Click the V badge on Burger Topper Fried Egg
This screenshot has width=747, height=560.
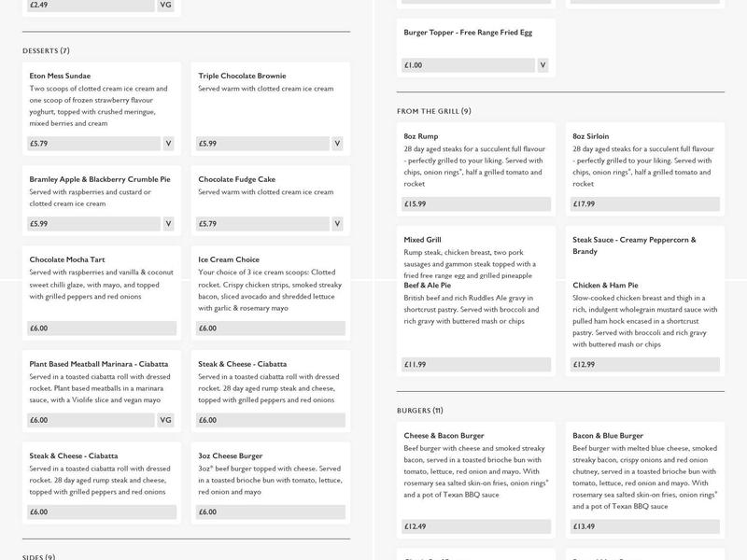point(543,65)
